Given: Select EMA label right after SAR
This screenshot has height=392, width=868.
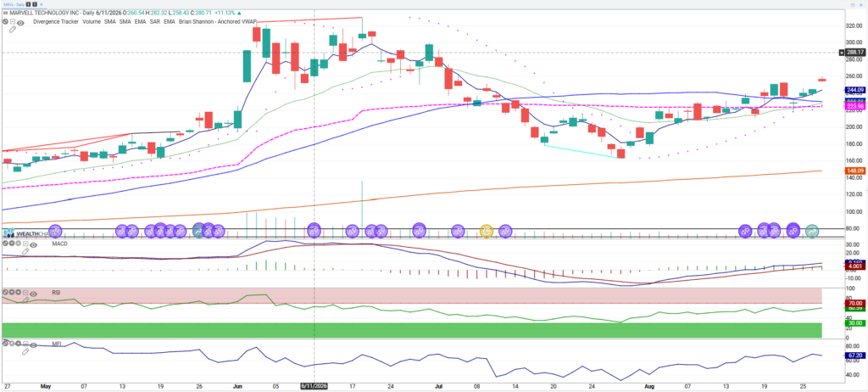Looking at the screenshot, I should [170, 21].
